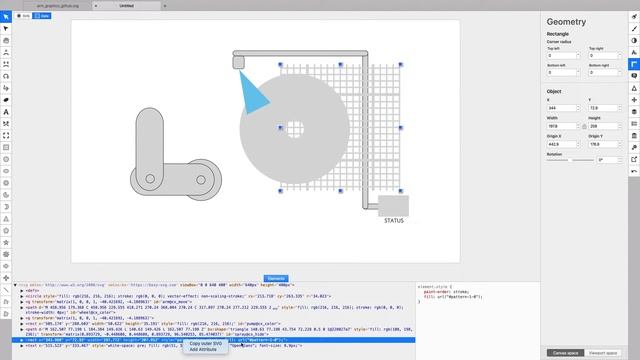
Task: Expand the defs element row
Action: click(x=22, y=291)
